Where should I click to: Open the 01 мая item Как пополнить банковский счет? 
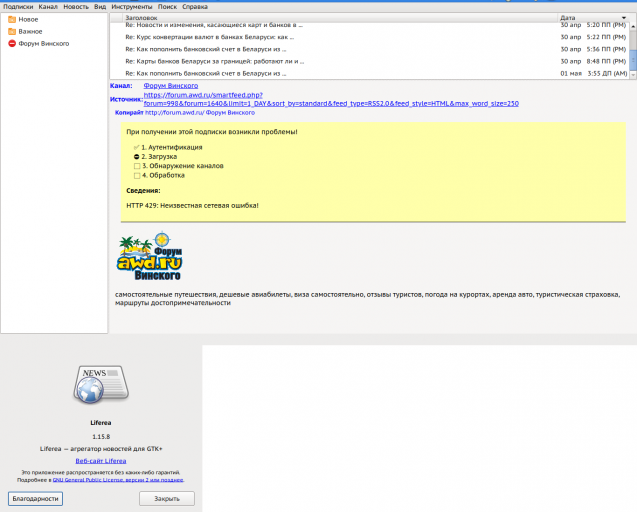206,74
